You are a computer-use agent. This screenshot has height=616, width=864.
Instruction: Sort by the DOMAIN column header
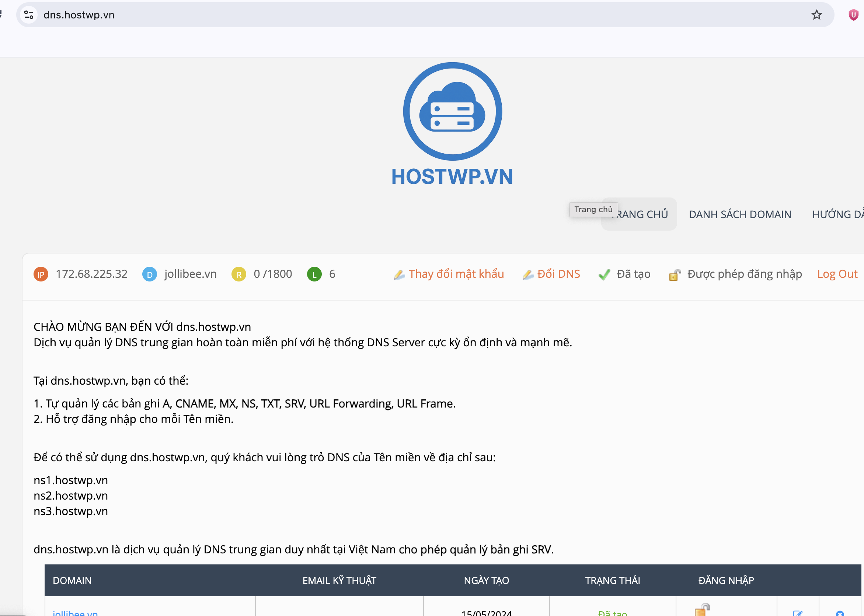point(72,580)
